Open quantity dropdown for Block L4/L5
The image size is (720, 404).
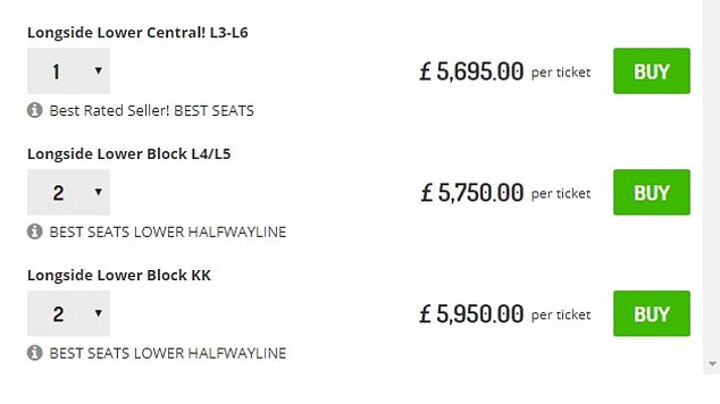click(x=68, y=192)
